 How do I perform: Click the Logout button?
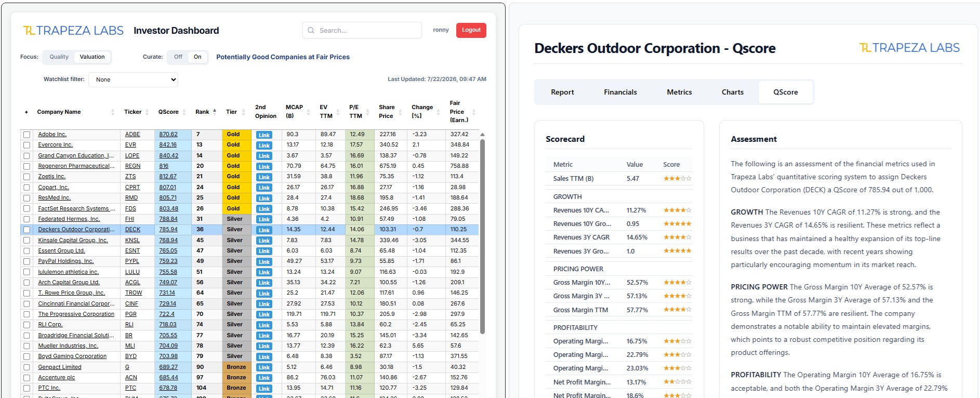[471, 30]
